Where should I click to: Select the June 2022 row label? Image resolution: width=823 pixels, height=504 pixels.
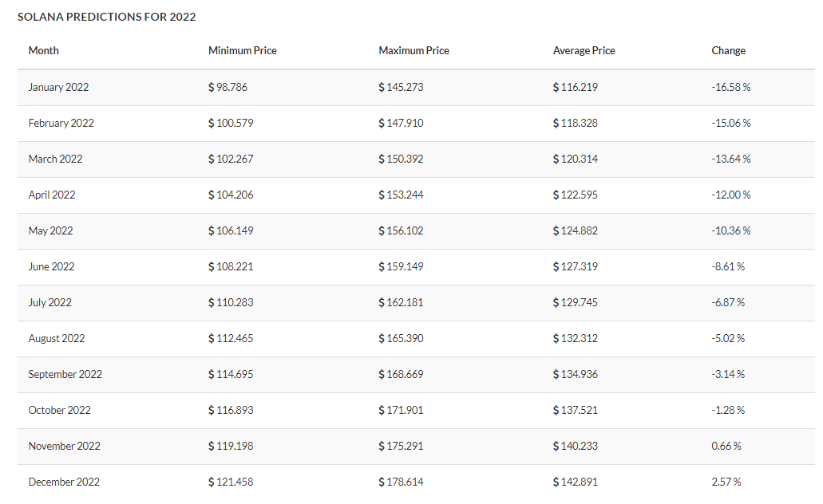tap(51, 266)
